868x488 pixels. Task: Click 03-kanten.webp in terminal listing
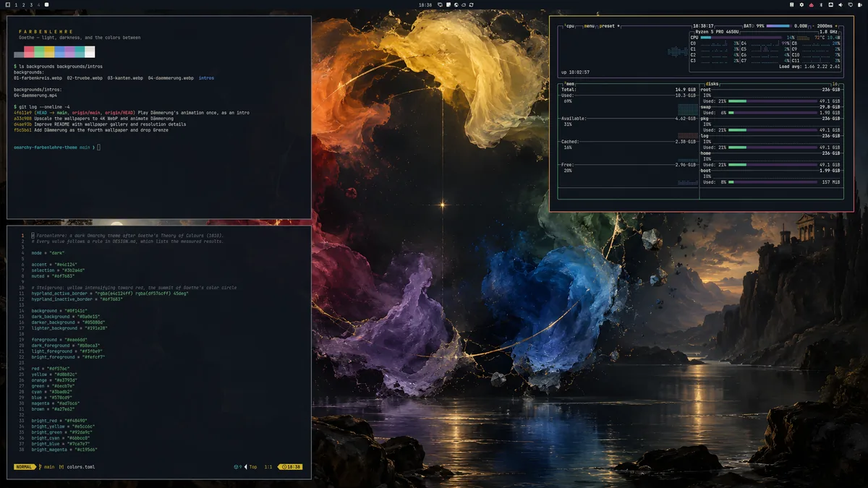125,78
